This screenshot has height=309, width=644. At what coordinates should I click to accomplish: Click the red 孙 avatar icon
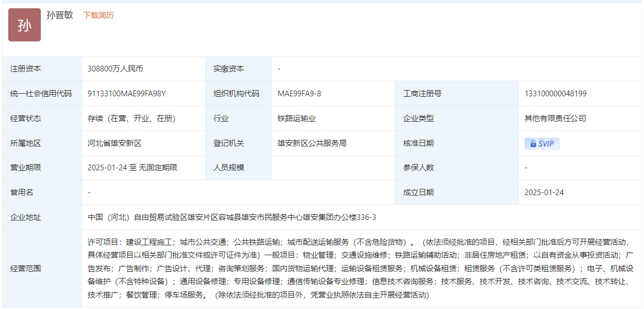[24, 25]
